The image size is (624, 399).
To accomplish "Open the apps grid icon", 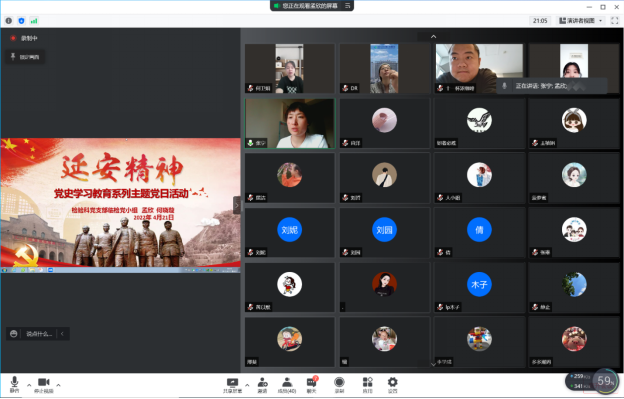I will pyautogui.click(x=367, y=385).
